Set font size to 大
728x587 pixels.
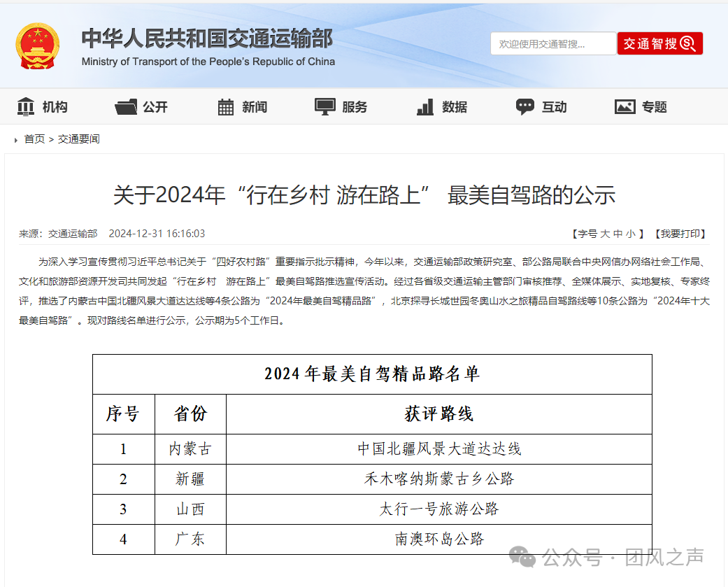pyautogui.click(x=604, y=234)
